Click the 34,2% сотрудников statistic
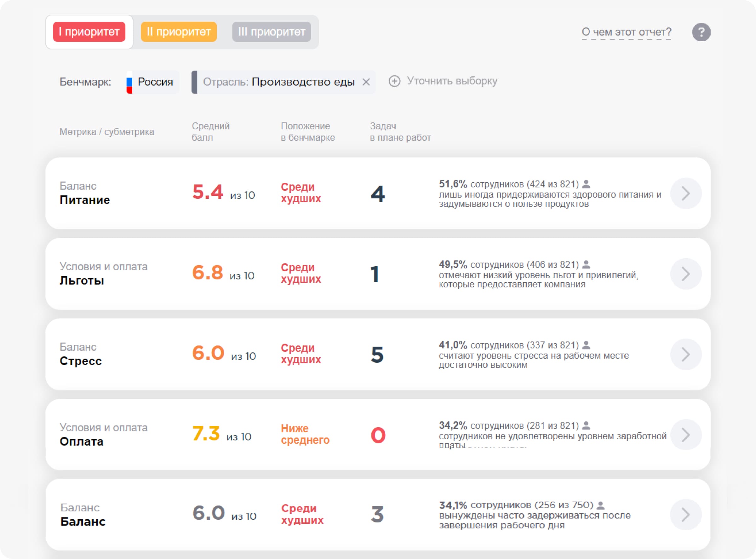The image size is (756, 559). [x=509, y=425]
